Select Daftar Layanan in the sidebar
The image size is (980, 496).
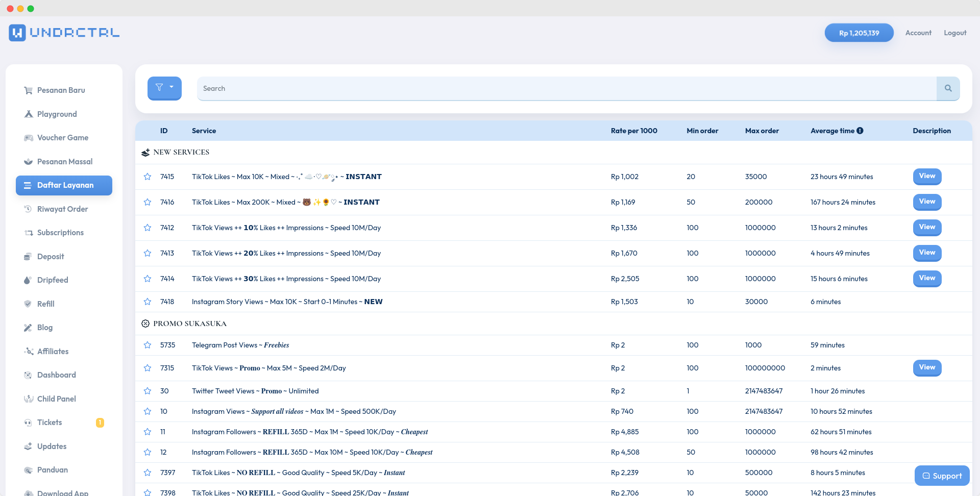pyautogui.click(x=64, y=185)
